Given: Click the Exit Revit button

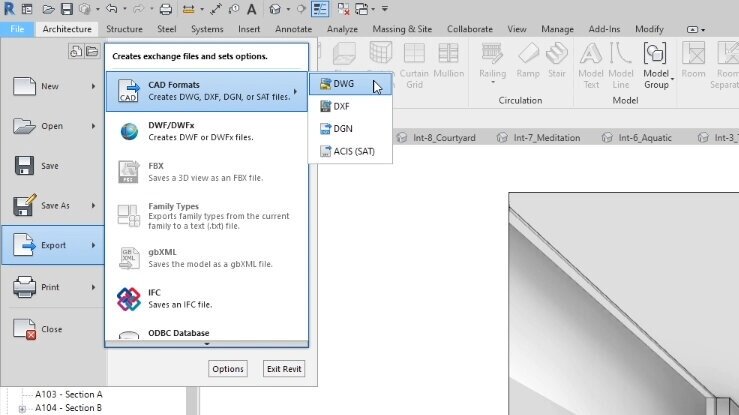Looking at the screenshot, I should pyautogui.click(x=284, y=369).
